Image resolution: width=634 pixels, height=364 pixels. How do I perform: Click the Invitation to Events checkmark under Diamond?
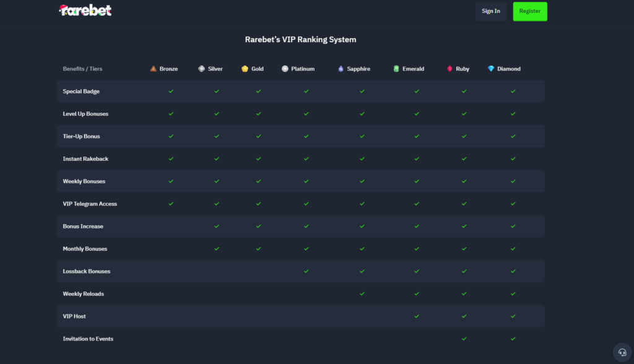(x=513, y=339)
